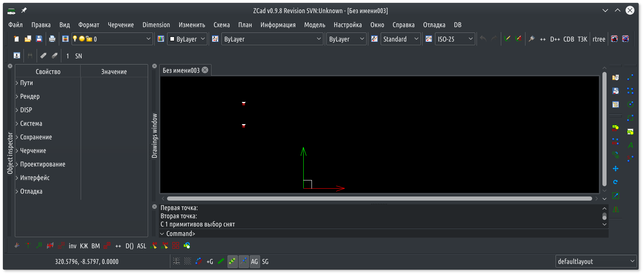
Task: Click the open file folder icon
Action: point(28,39)
